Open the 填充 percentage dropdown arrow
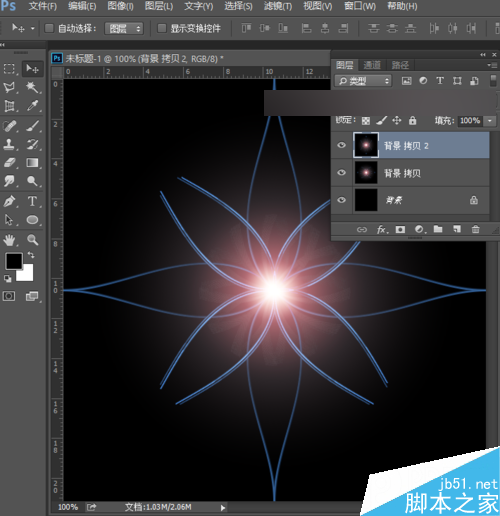Viewport: 500px width, 516px height. pos(490,121)
